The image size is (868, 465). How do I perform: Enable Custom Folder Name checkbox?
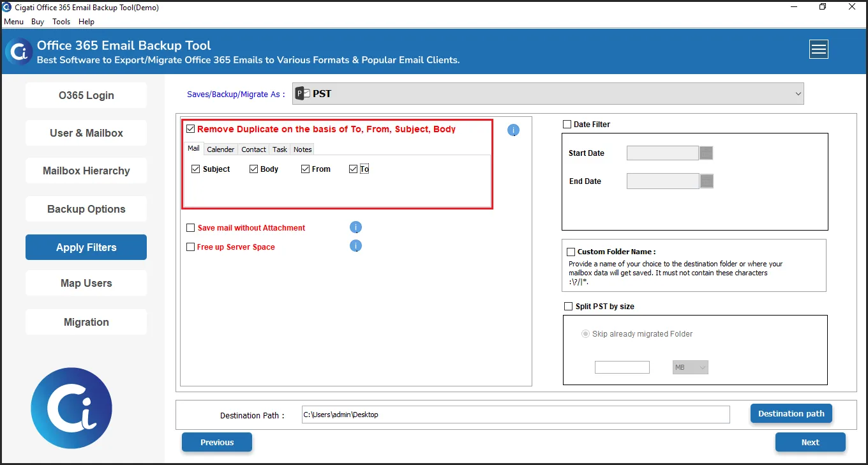pos(571,252)
